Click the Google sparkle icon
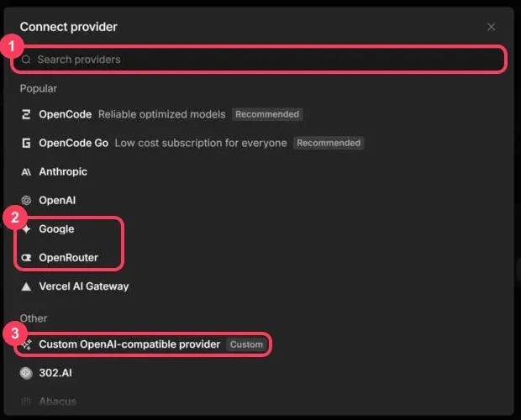The image size is (521, 420). coord(26,229)
